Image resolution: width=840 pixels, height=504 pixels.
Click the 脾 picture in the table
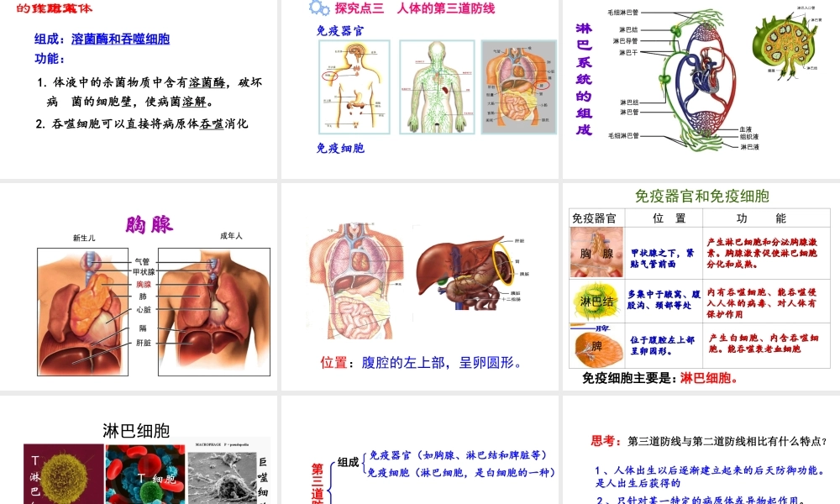pos(596,347)
